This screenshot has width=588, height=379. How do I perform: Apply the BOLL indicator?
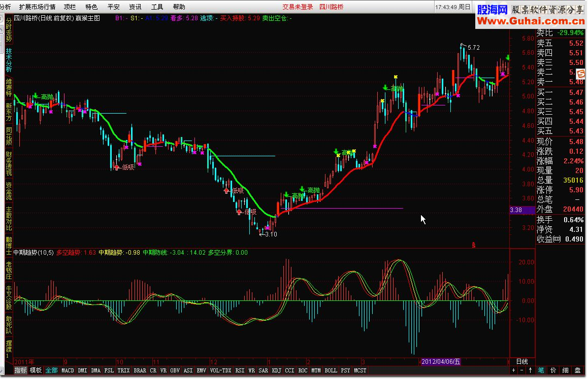point(331,371)
